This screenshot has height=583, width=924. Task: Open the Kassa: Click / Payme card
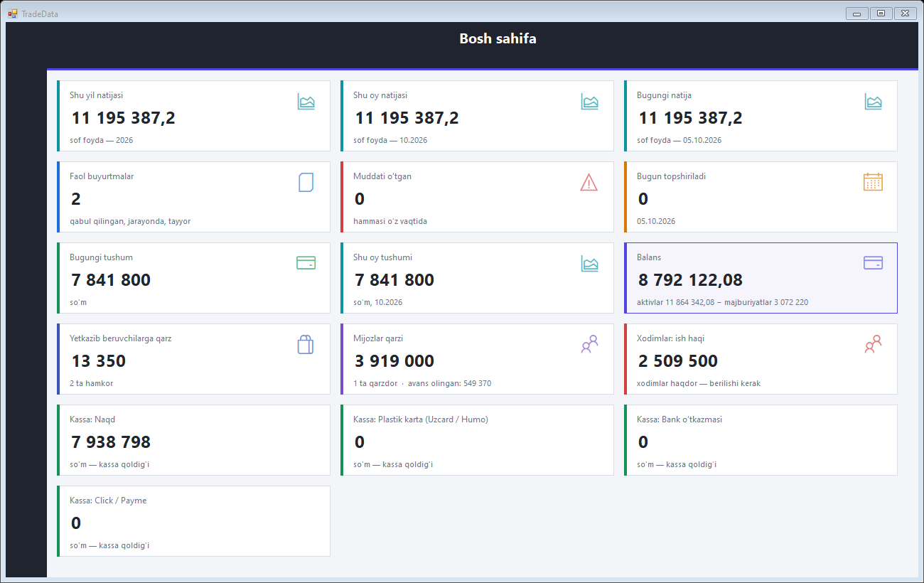pos(193,521)
